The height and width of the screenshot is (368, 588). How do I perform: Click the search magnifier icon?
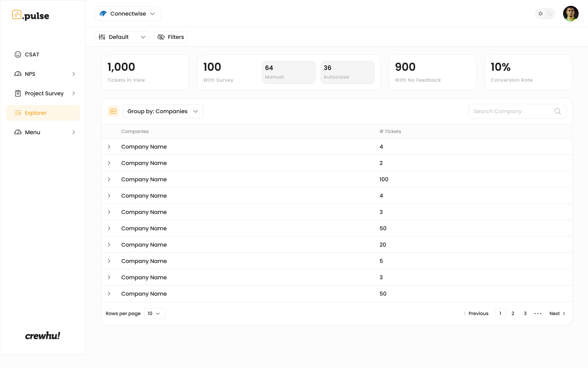pyautogui.click(x=558, y=111)
